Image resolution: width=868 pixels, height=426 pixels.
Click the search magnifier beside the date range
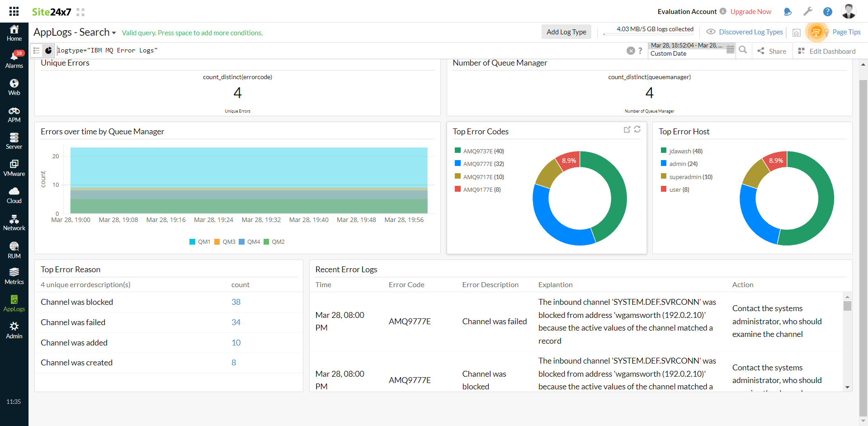point(743,50)
